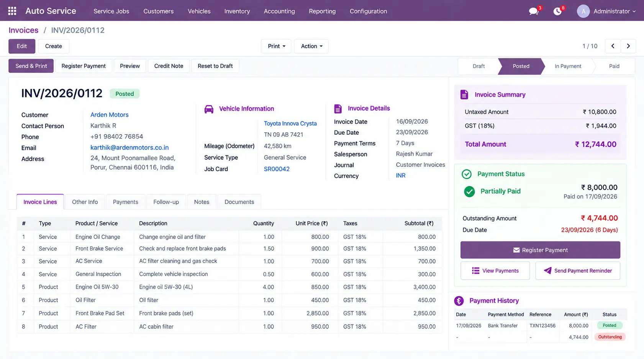Click the TXN123456 payment reference
The image size is (644, 359).
coord(542,326)
